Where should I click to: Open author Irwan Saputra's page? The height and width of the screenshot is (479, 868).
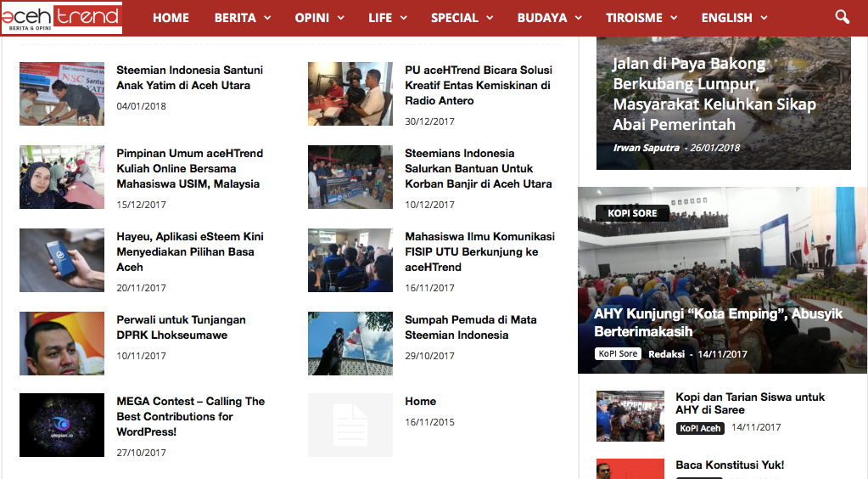coord(646,148)
